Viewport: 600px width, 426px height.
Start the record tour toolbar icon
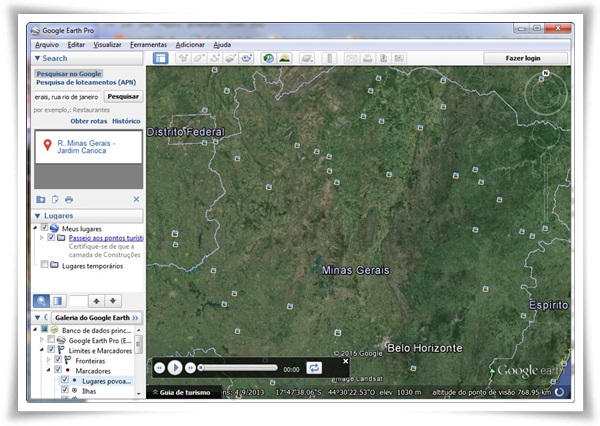pyautogui.click(x=246, y=58)
